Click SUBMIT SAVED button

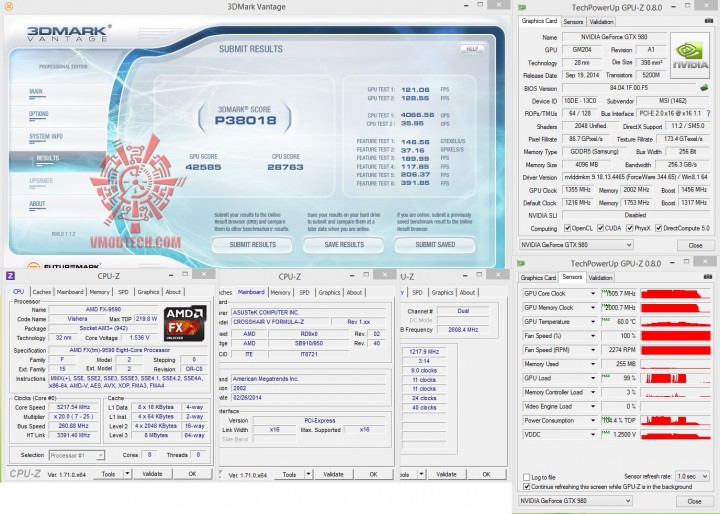point(435,245)
